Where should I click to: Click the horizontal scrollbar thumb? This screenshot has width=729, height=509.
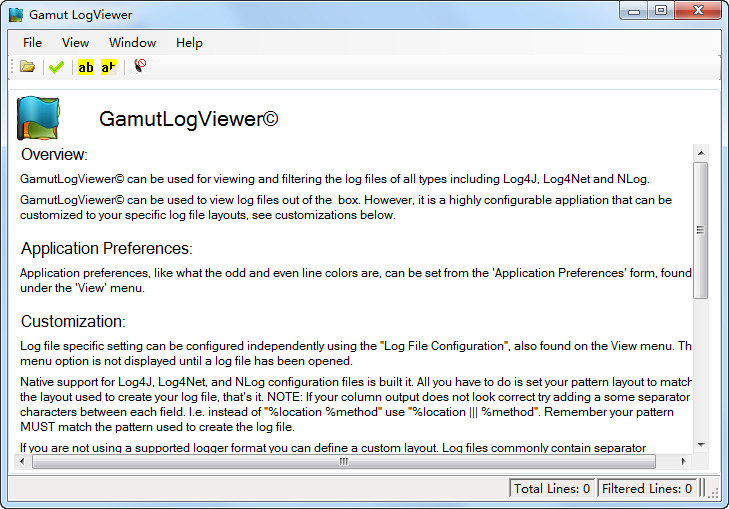point(344,461)
